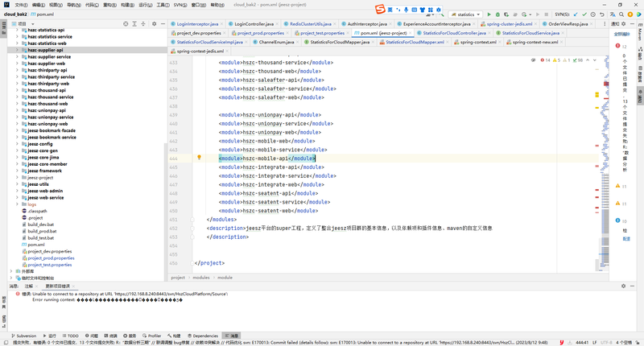The height and width of the screenshot is (346, 644).
Task: Click the editor inspections eye icon
Action: [x=533, y=60]
